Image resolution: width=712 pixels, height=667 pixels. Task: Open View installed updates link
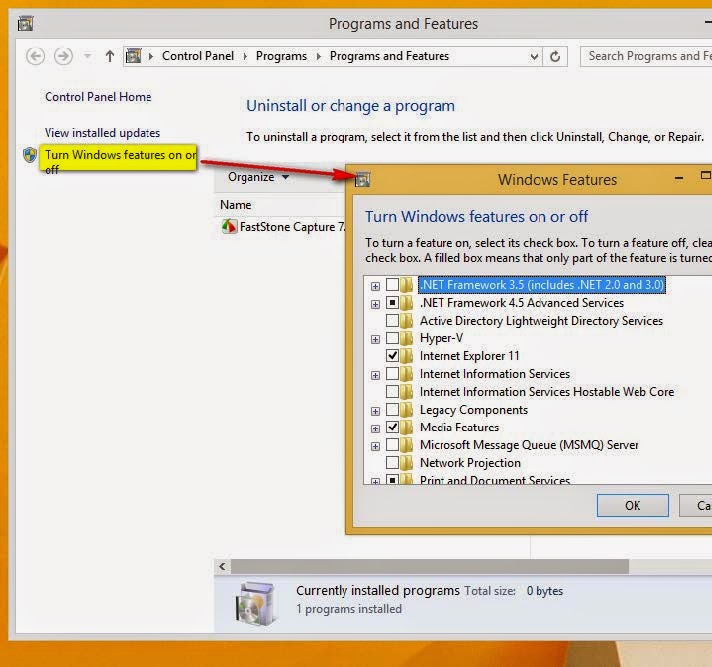pos(102,133)
